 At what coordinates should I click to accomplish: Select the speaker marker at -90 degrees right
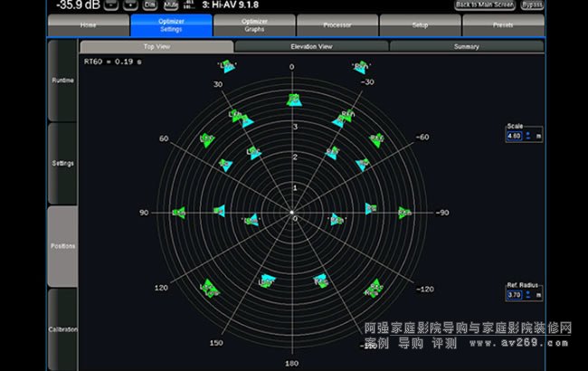(404, 213)
